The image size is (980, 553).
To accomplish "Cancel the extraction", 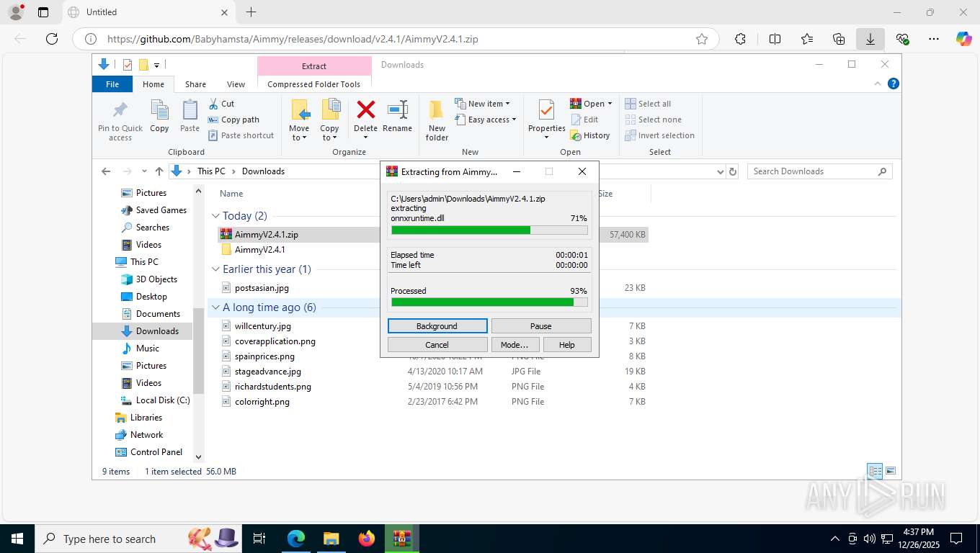I will coord(437,345).
